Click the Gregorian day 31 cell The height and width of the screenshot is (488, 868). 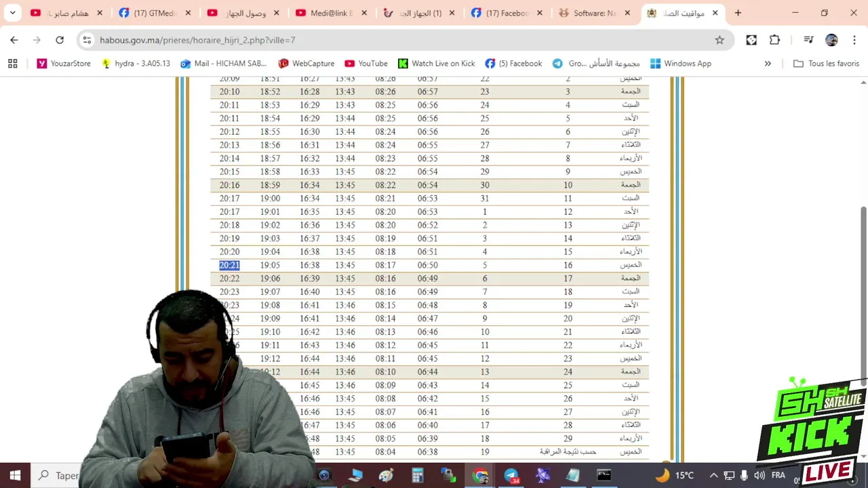tap(484, 199)
